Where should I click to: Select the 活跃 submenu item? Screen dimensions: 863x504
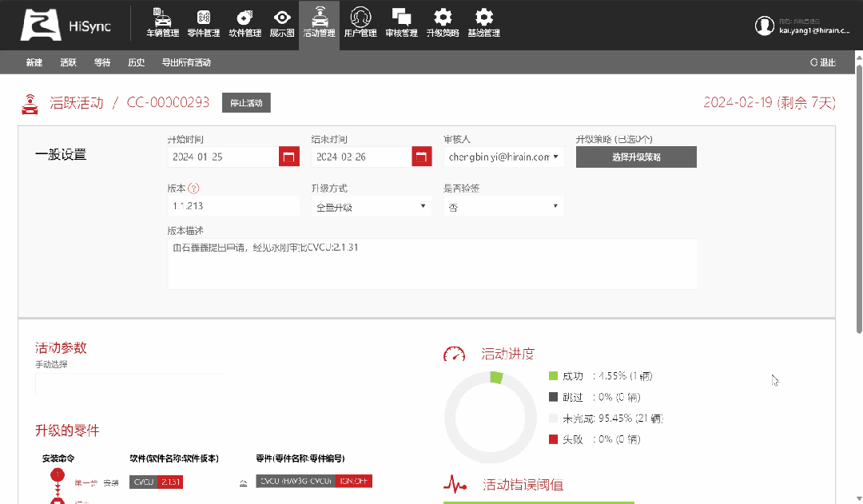pos(68,63)
